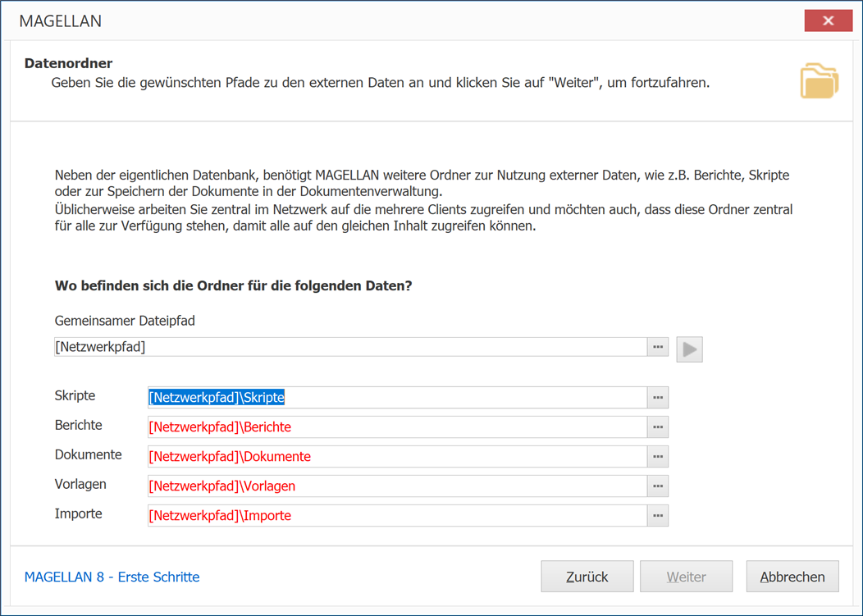Screen dimensions: 863x616
Task: Click the Vorlagen label
Action: 80,485
